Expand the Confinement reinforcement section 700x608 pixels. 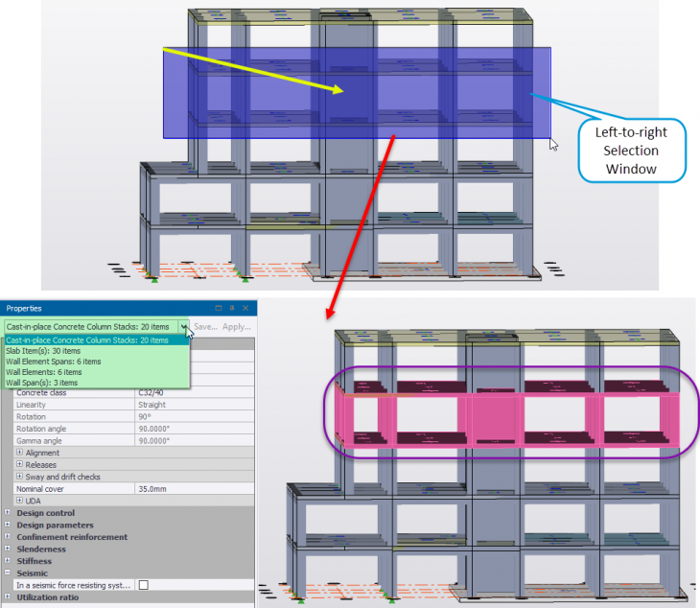tap(8, 537)
